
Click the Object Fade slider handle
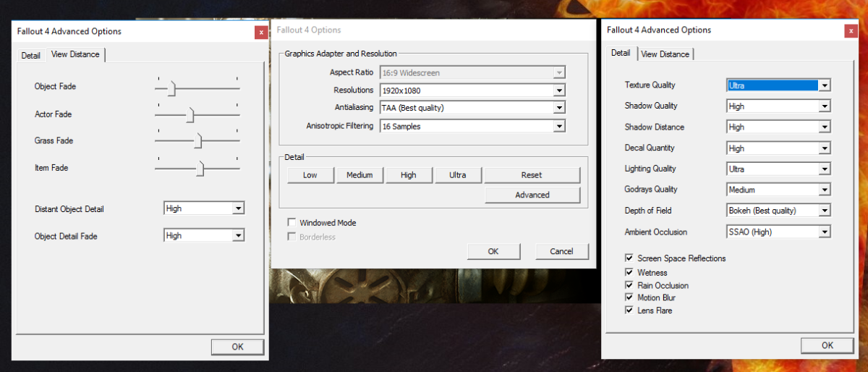(171, 89)
